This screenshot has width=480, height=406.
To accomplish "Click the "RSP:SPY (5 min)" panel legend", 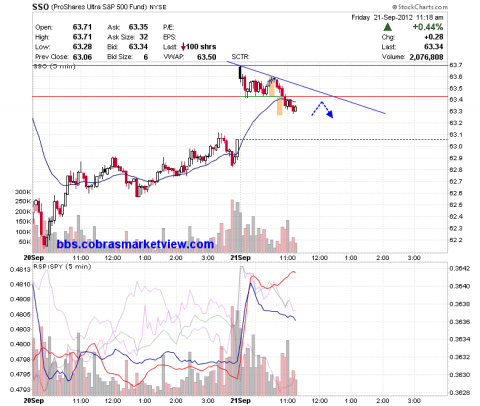I will point(62,267).
